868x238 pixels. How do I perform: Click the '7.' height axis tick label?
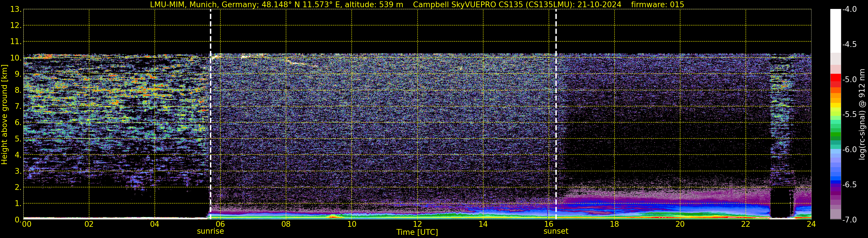pos(18,107)
